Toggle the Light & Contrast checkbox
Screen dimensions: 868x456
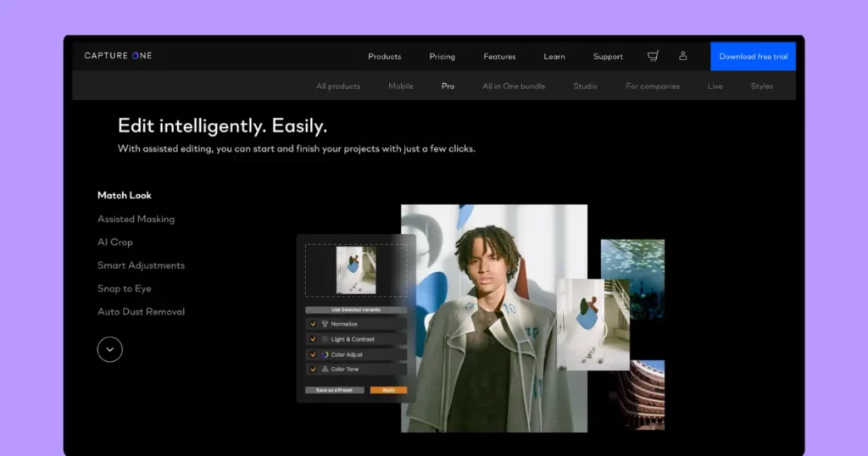(313, 339)
